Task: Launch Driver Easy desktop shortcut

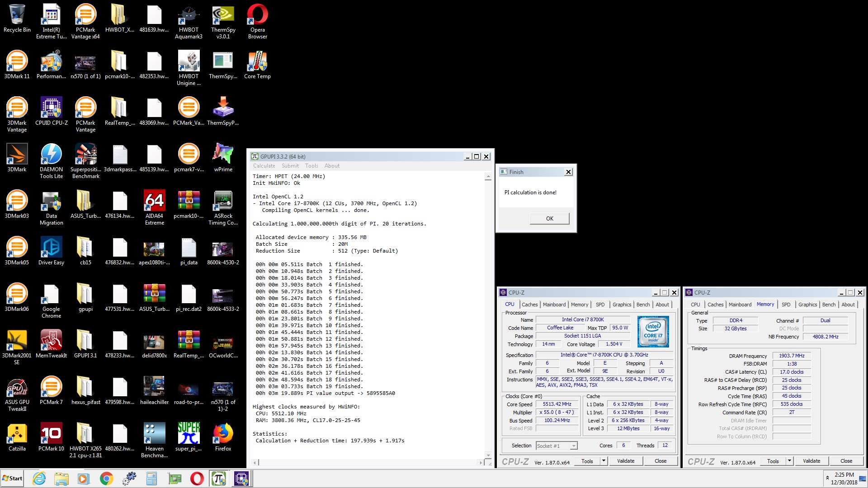Action: (52, 251)
